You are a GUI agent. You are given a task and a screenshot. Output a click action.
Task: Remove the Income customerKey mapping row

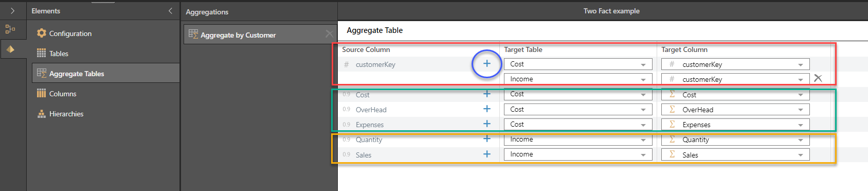(818, 78)
